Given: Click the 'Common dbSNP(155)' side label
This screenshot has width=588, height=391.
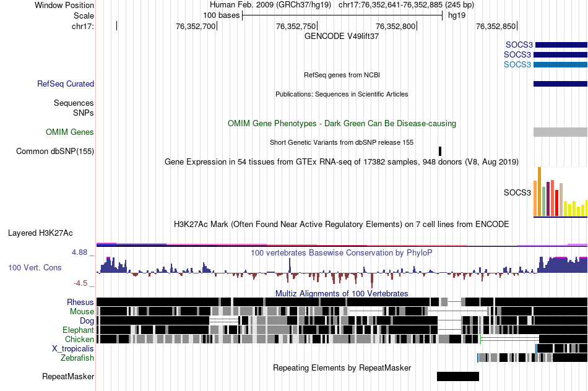Looking at the screenshot, I should (x=55, y=152).
